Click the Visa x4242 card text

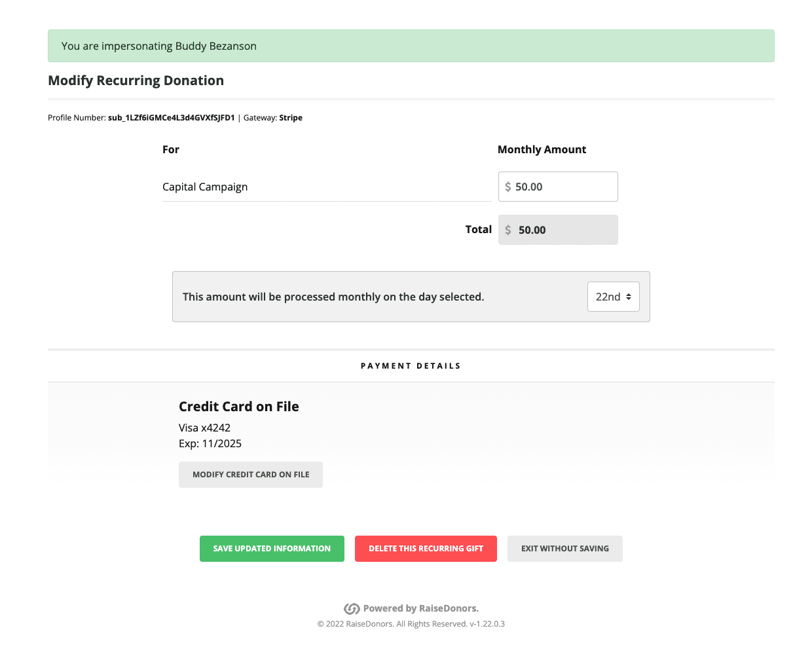click(204, 428)
